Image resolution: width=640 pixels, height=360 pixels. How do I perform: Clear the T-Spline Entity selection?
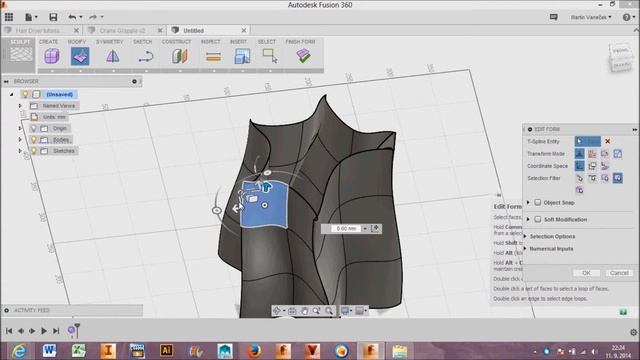pos(607,141)
